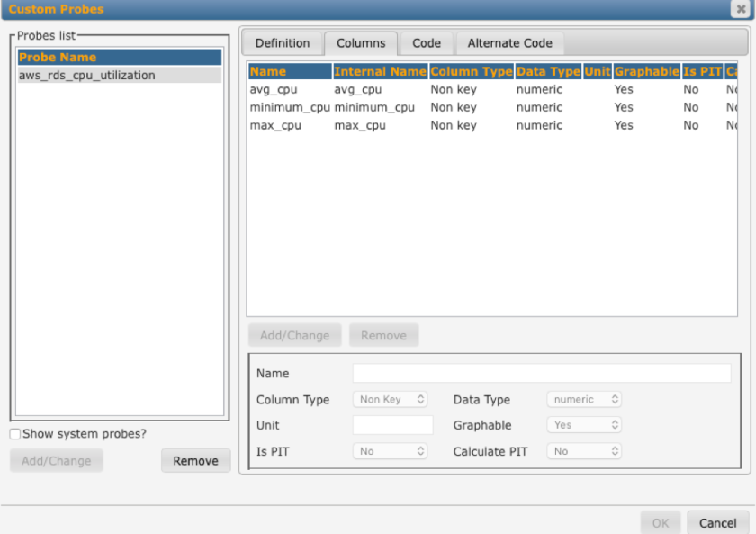Switch to the Code tab
Screen dimensions: 756x534
pyautogui.click(x=426, y=43)
